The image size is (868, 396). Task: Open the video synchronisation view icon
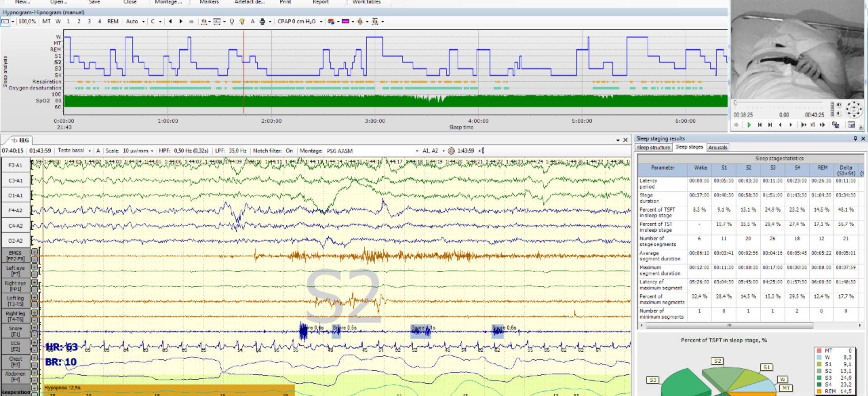(852, 124)
